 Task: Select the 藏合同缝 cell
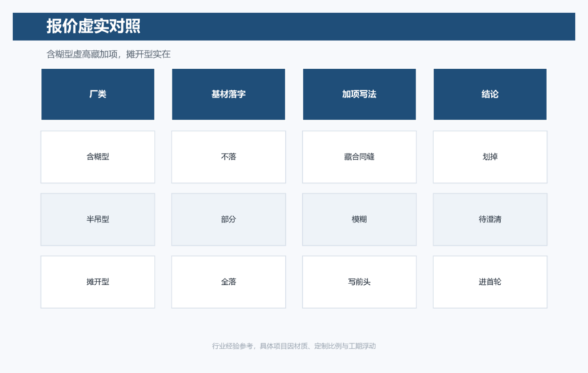point(359,156)
